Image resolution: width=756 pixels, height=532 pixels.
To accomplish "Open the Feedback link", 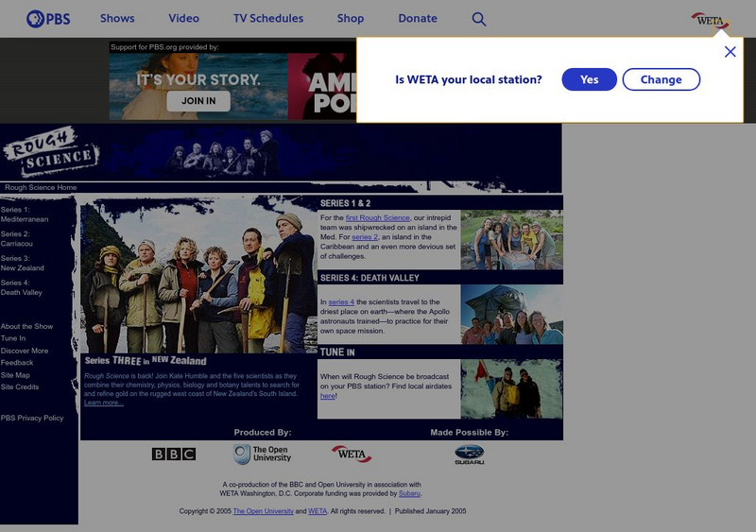I will click(17, 363).
